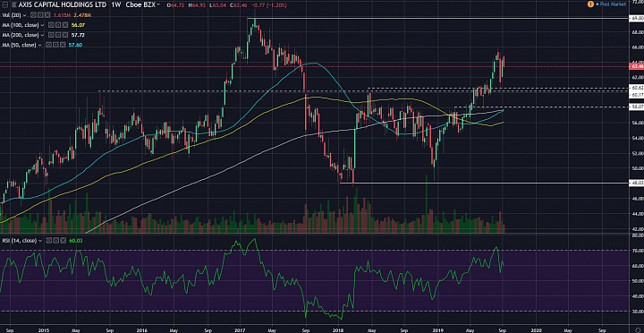Image resolution: width=644 pixels, height=333 pixels.
Task: Select the 58.07 dashed line price label
Action: pos(637,107)
